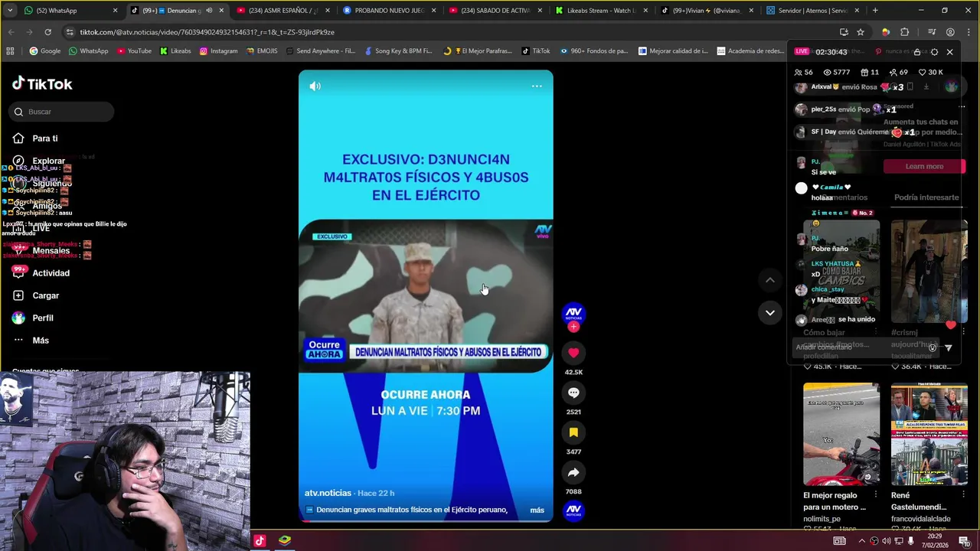Toggle the lock icon on LIVE overlay
Screen dimensions: 980x551
(917, 52)
